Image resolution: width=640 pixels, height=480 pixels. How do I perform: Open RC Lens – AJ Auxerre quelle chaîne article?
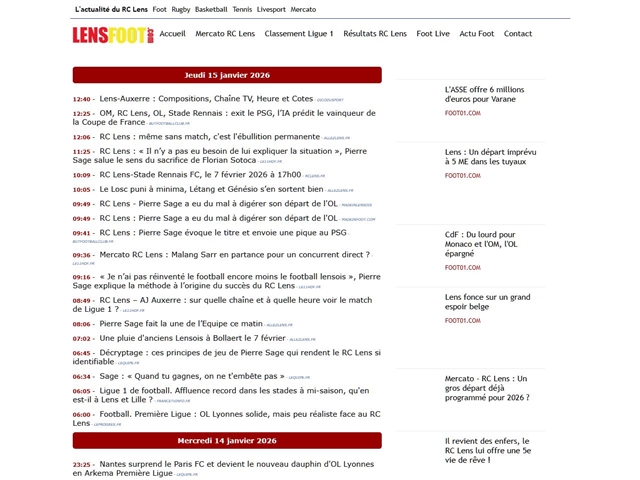(222, 304)
